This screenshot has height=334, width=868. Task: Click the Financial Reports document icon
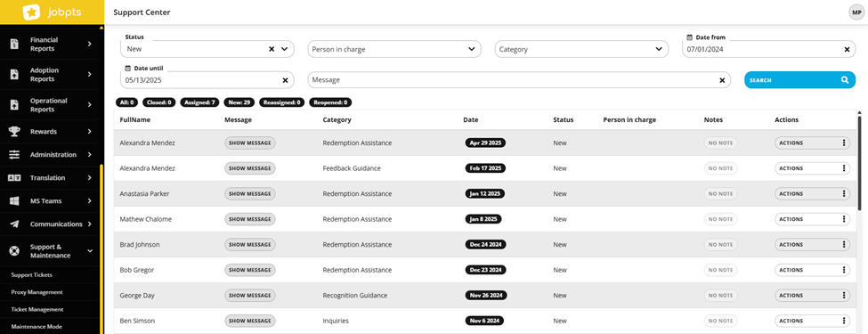(14, 45)
